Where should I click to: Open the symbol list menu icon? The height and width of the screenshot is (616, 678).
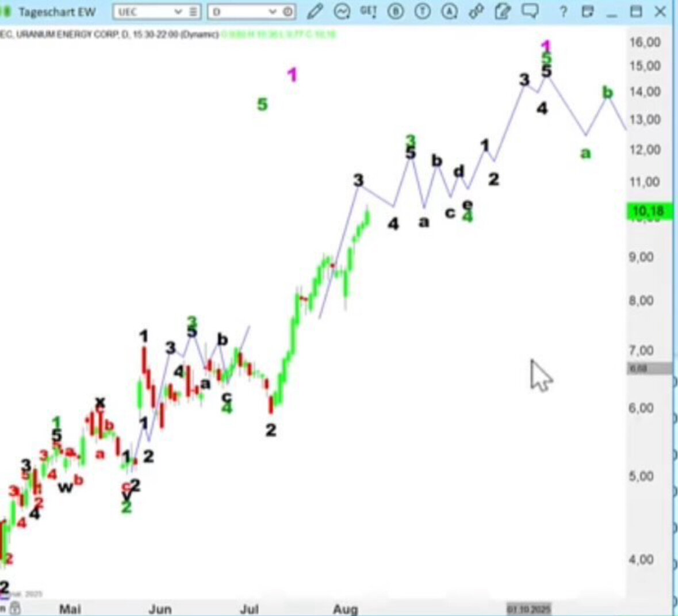(194, 12)
